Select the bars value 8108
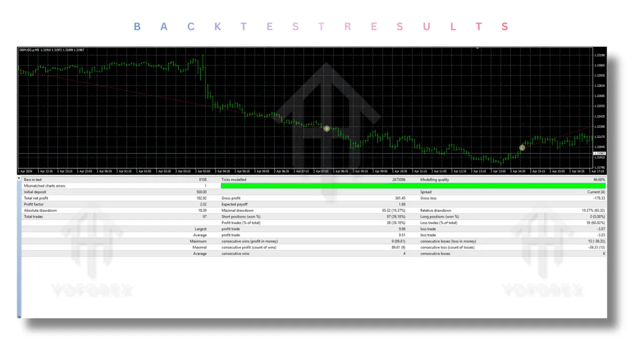This screenshot has width=644, height=362. pyautogui.click(x=202, y=179)
